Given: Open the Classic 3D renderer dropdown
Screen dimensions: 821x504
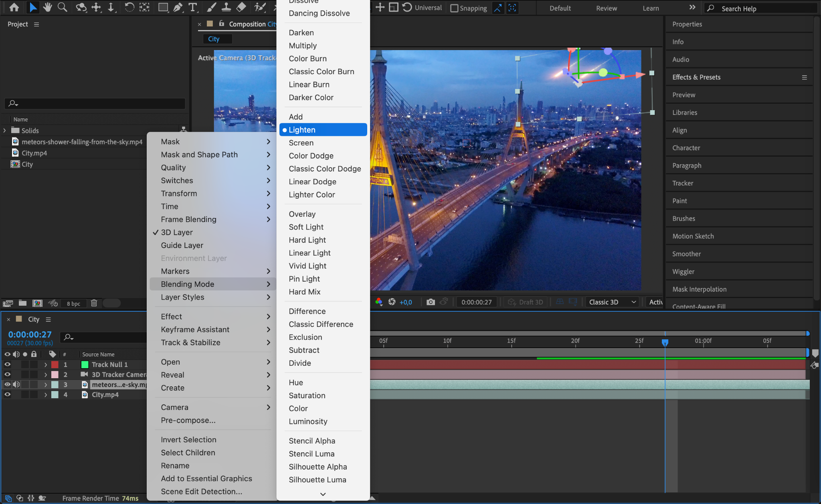Looking at the screenshot, I should pos(612,302).
